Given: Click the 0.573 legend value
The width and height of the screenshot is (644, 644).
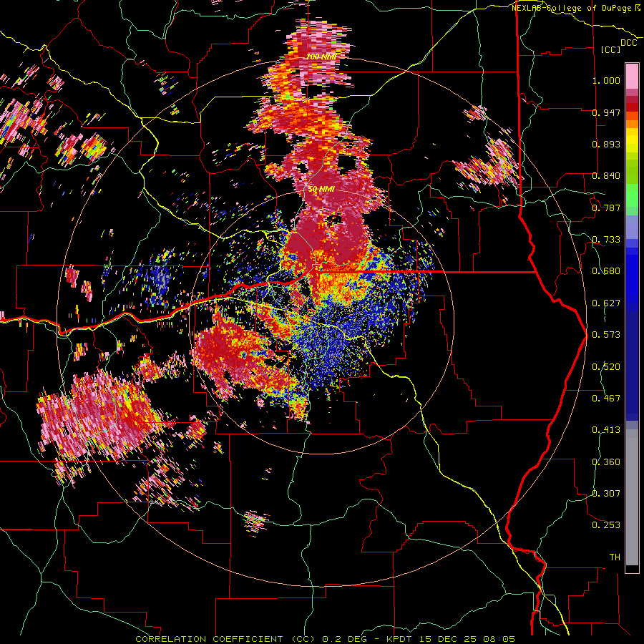Looking at the screenshot, I should click(606, 335).
